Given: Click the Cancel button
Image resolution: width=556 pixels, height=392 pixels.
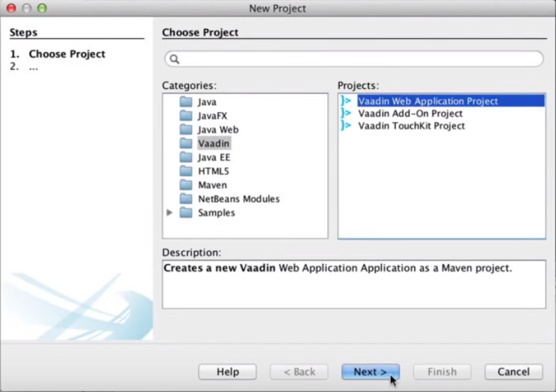Looking at the screenshot, I should (513, 371).
